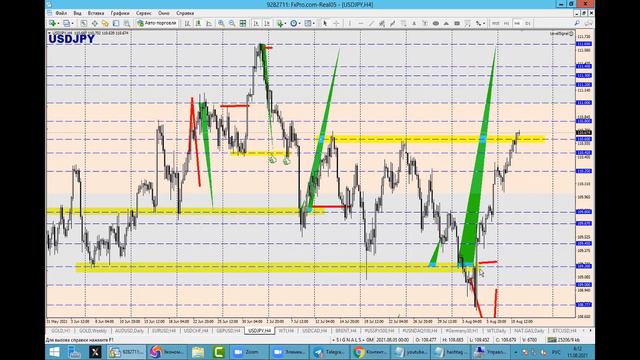Switch to the GOLD,Weekly chart tab
This screenshot has height=360, width=640.
coord(93,331)
